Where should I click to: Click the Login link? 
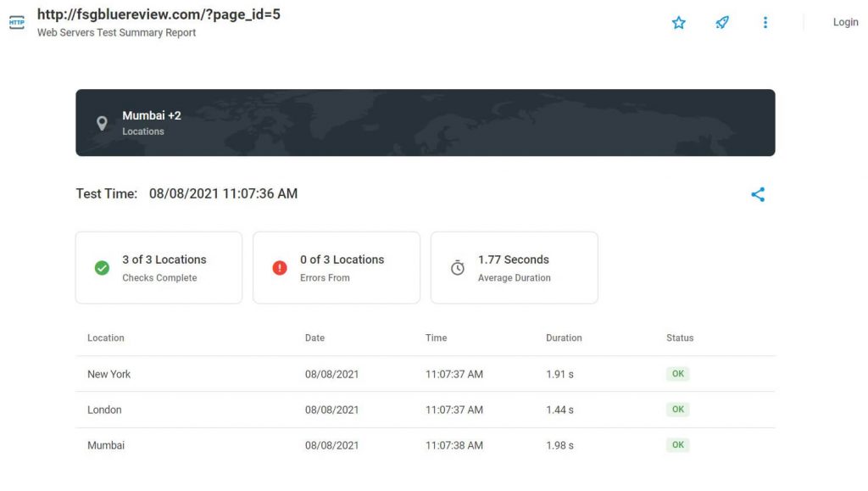[x=845, y=22]
